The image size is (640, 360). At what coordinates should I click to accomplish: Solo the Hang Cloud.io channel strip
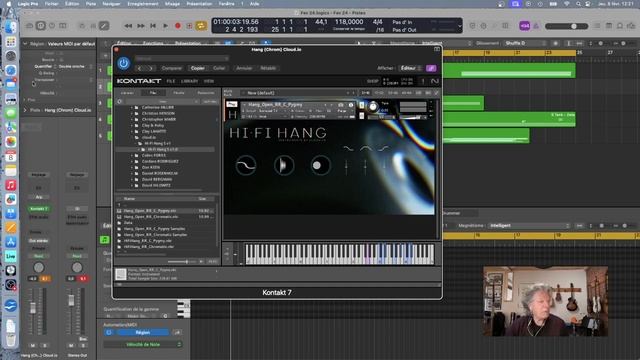click(x=44, y=345)
